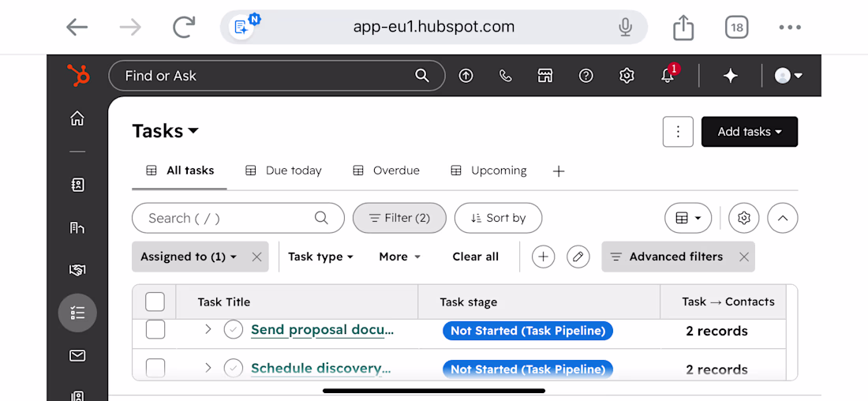Screen dimensions: 868x401
Task: Open the browser three-dot menu
Action: pyautogui.click(x=790, y=27)
